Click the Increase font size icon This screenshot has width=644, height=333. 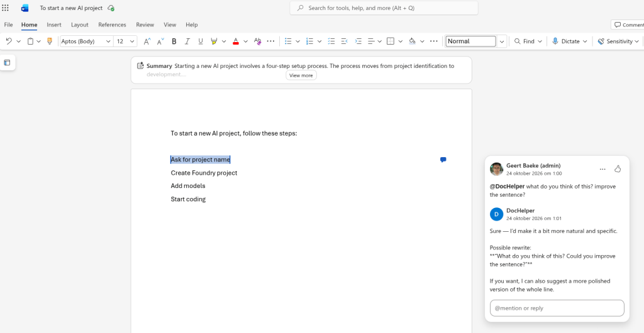pyautogui.click(x=147, y=41)
